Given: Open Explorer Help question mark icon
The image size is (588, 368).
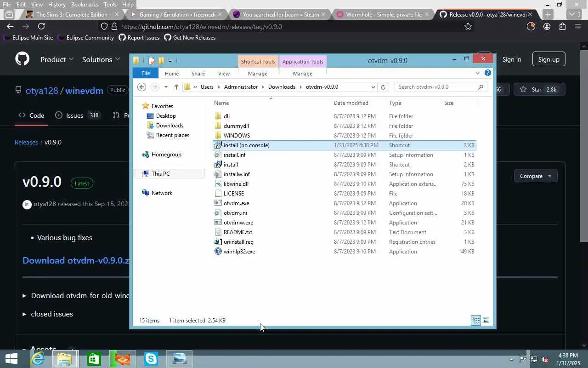Looking at the screenshot, I should (488, 73).
